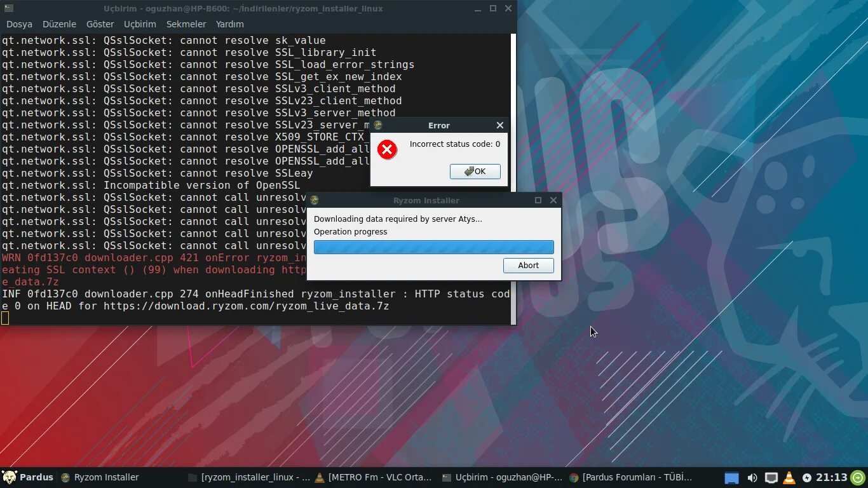Click the "cannot resolve sk_value" terminal line
Screen dimensions: 868x488
click(x=163, y=41)
